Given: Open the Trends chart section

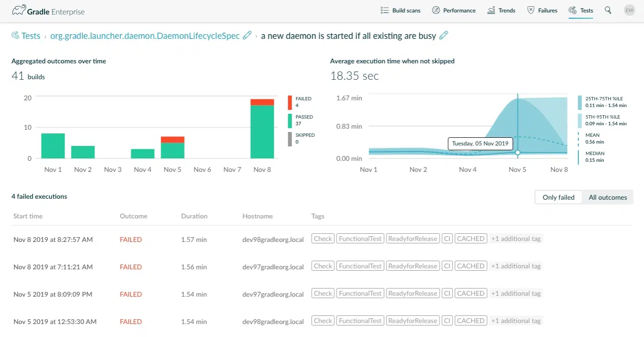Looking at the screenshot, I should [490, 9].
